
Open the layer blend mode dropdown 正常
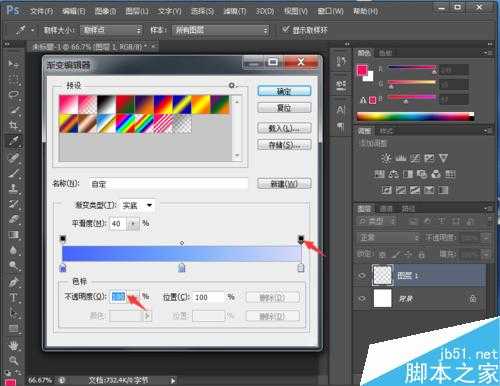tap(389, 238)
